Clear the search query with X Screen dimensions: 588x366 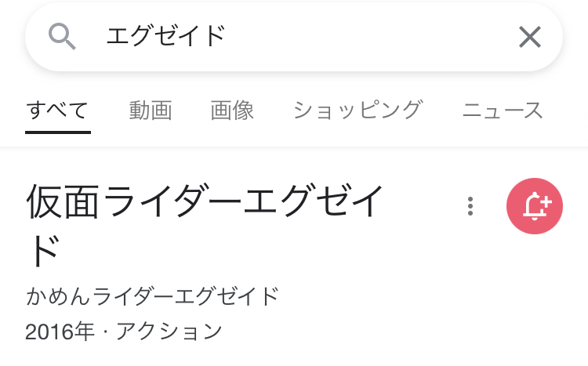point(530,36)
